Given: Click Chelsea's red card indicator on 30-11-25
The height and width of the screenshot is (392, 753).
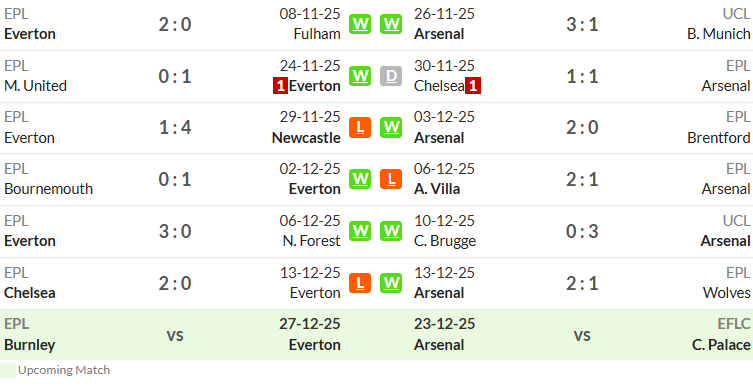Looking at the screenshot, I should click(x=473, y=86).
